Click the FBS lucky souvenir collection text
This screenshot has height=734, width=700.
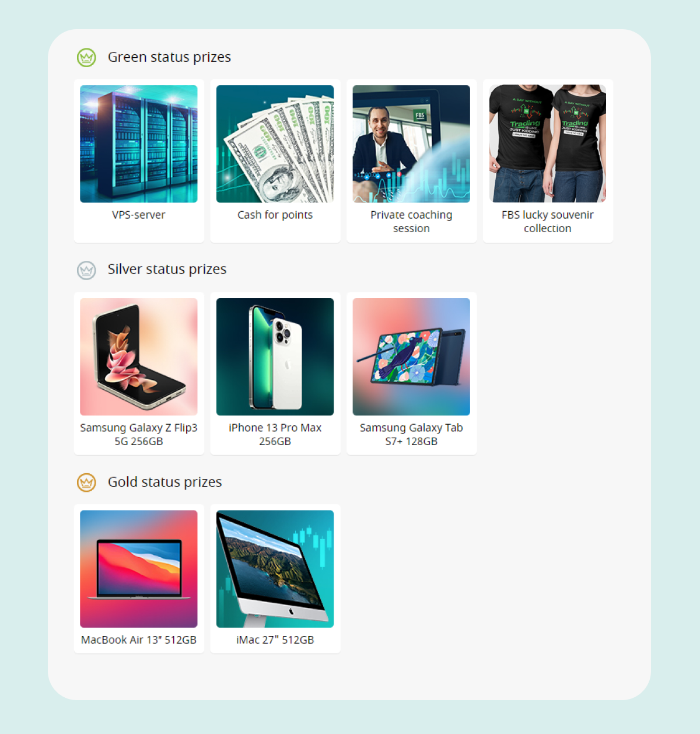pos(548,222)
